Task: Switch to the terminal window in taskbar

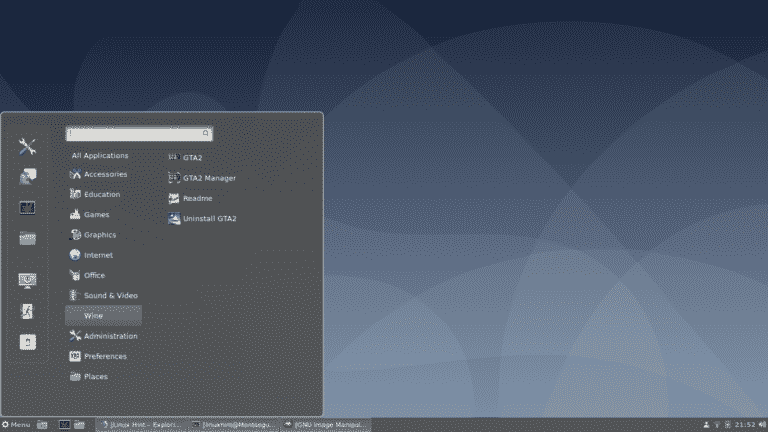Action: click(233, 425)
